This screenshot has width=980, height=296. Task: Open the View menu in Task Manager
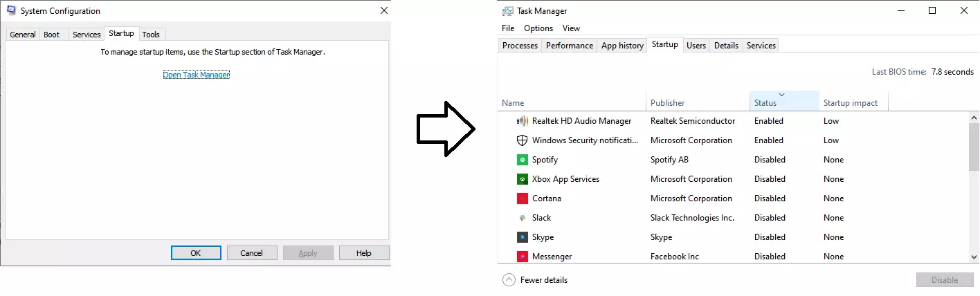tap(571, 28)
